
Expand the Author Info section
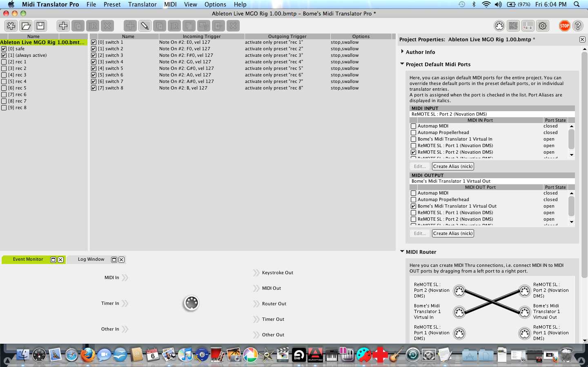point(402,52)
